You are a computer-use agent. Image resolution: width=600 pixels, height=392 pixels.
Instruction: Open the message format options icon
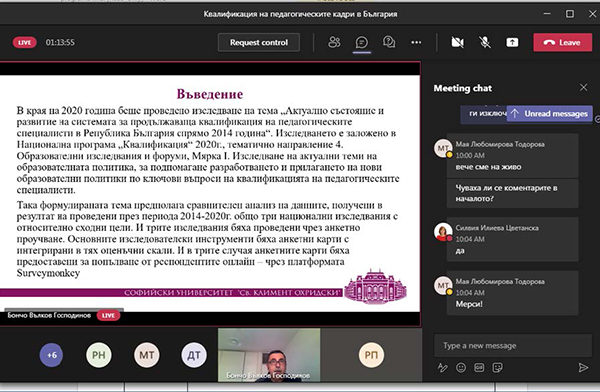tap(442, 368)
